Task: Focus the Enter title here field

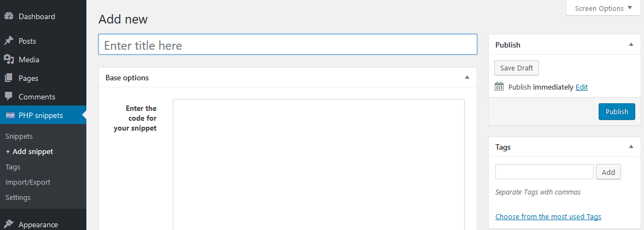Action: 288,45
